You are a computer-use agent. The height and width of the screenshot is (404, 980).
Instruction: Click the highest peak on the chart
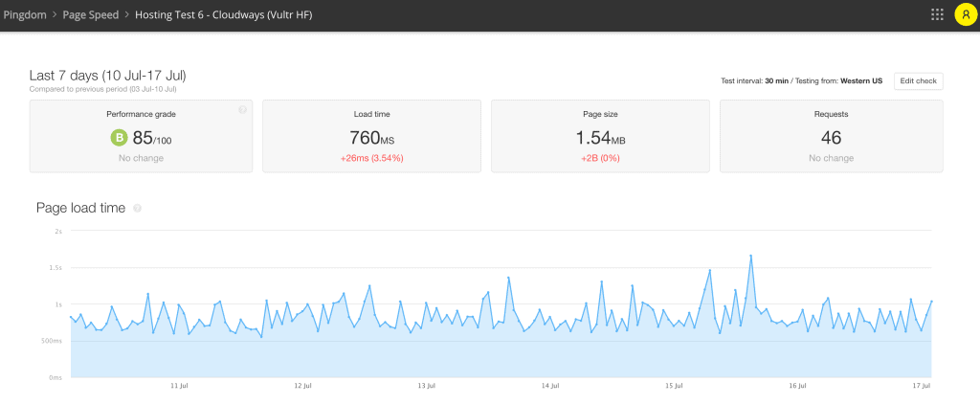click(750, 256)
